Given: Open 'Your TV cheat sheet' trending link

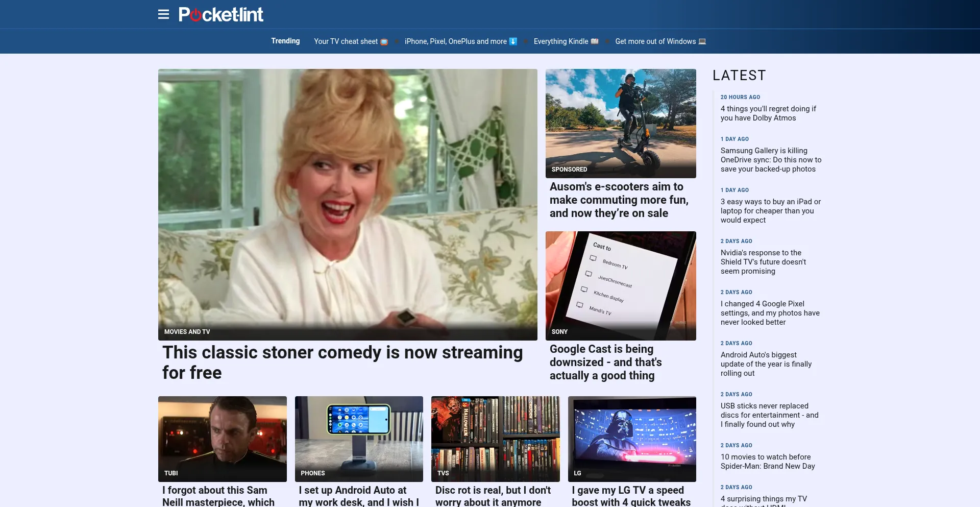Looking at the screenshot, I should pyautogui.click(x=351, y=41).
